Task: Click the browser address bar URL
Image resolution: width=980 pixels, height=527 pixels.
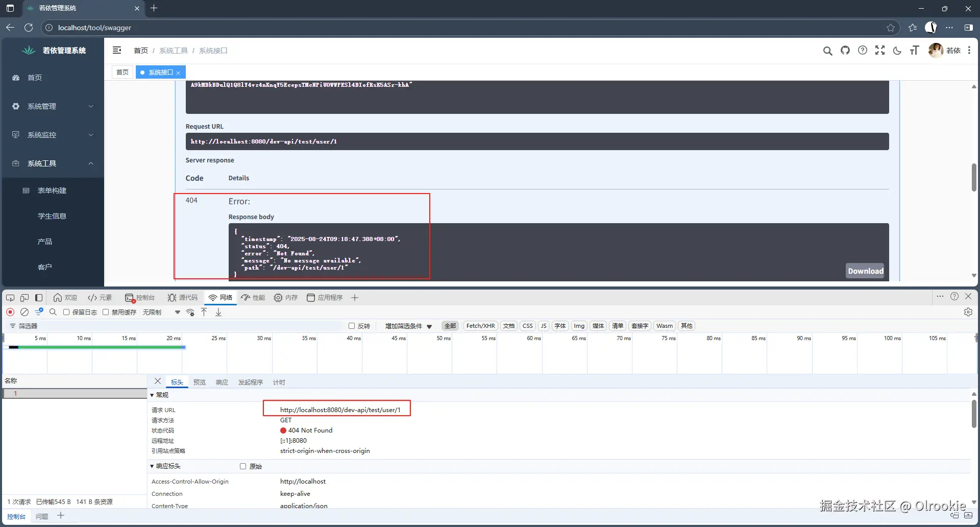Action: [94, 28]
